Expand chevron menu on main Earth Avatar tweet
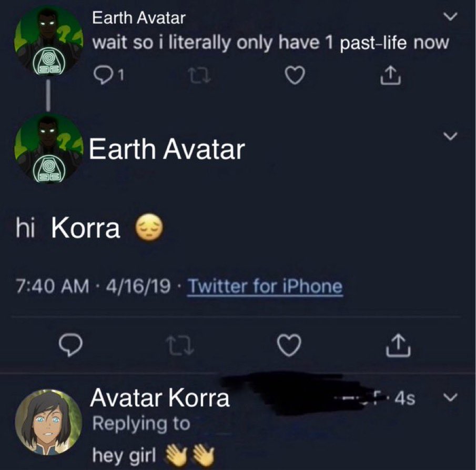 coord(449,136)
